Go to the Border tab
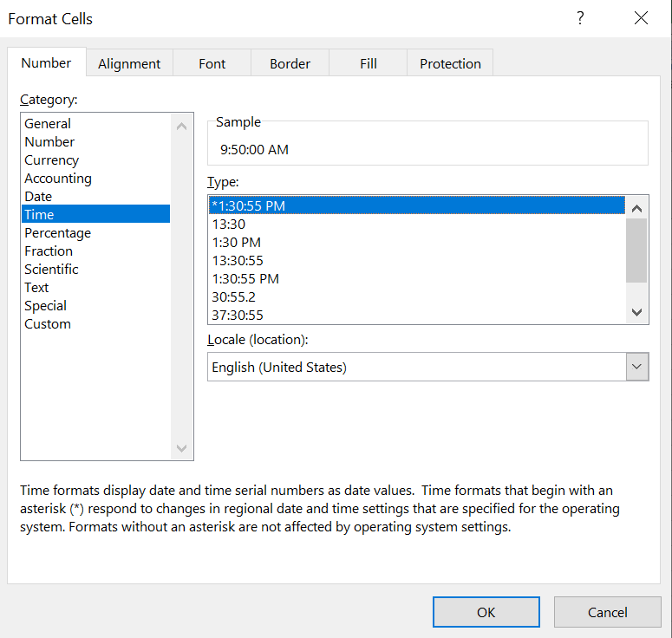This screenshot has width=672, height=638. tap(290, 63)
